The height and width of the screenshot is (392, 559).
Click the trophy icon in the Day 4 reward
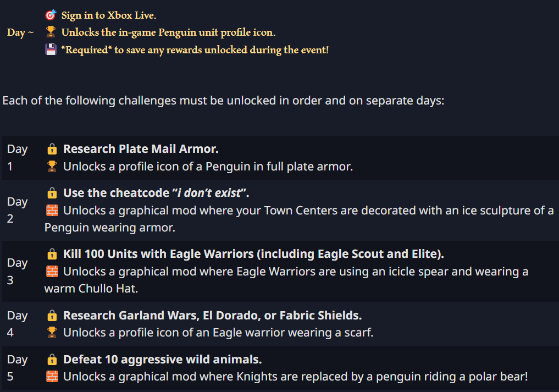[x=52, y=333]
